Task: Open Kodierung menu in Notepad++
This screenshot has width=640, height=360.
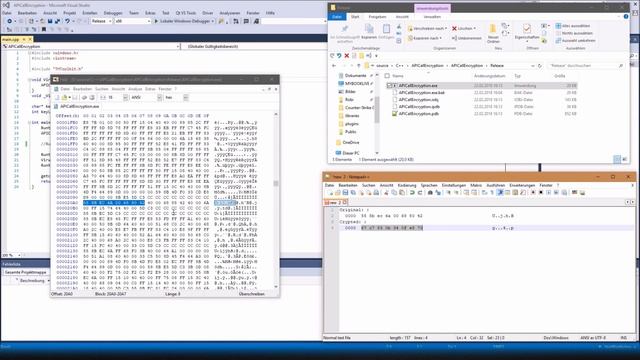Action: 407,185
